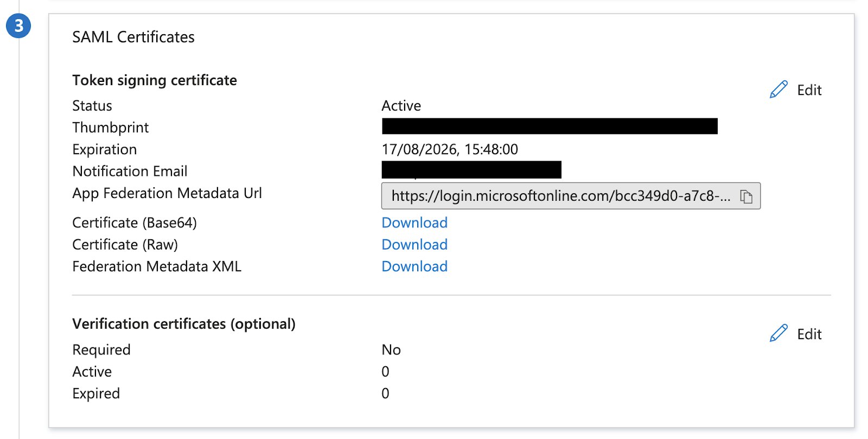Click the 'Expired' label

(96, 393)
